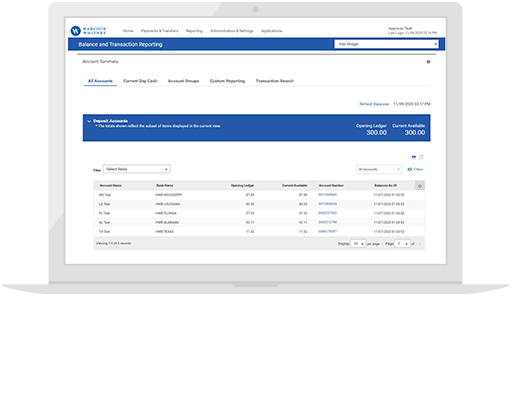Click the Refresh Balances link

click(x=374, y=104)
